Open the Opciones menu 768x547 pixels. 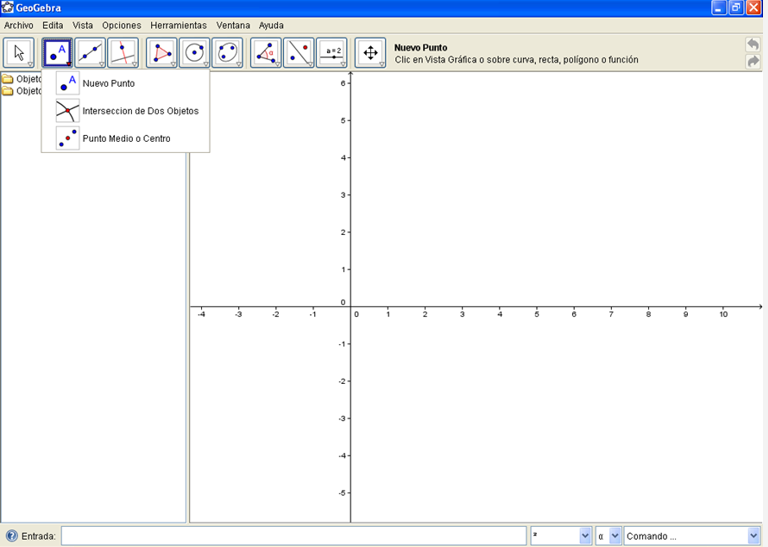point(121,25)
